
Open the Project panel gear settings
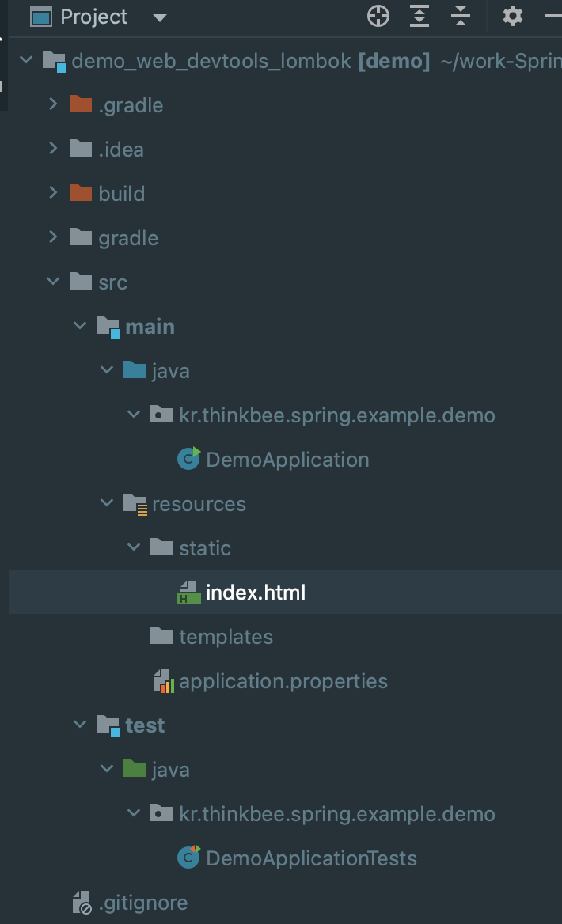pyautogui.click(x=512, y=16)
